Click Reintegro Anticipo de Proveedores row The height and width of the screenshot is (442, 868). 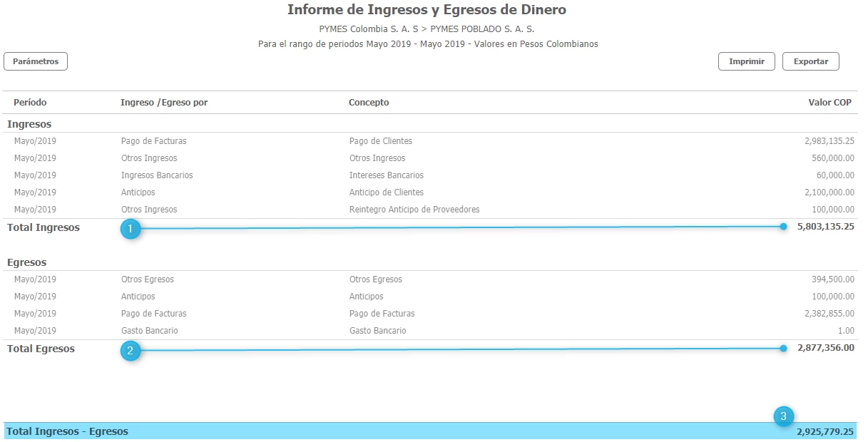(414, 210)
